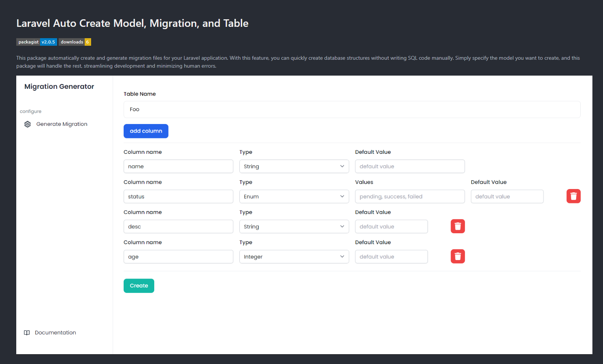Open the downloads count badge
This screenshot has width=603, height=364.
(x=75, y=42)
